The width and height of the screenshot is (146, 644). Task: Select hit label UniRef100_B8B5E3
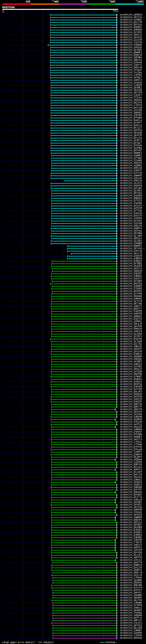click(131, 246)
